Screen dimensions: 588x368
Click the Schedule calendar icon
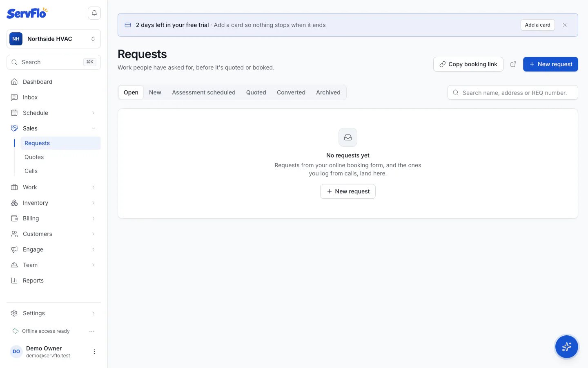click(x=14, y=113)
